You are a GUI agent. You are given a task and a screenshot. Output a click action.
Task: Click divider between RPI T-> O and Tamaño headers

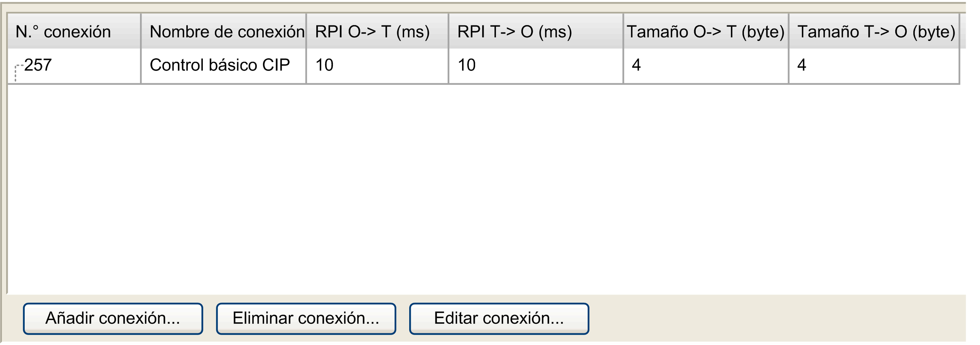623,32
